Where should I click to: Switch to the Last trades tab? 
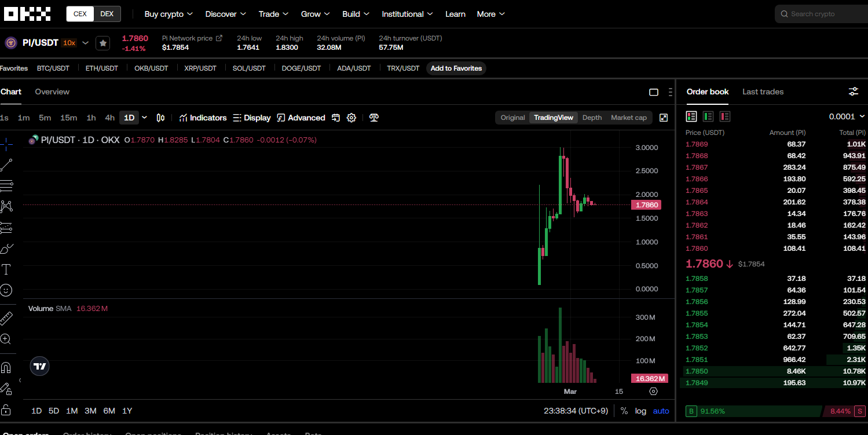click(x=763, y=92)
